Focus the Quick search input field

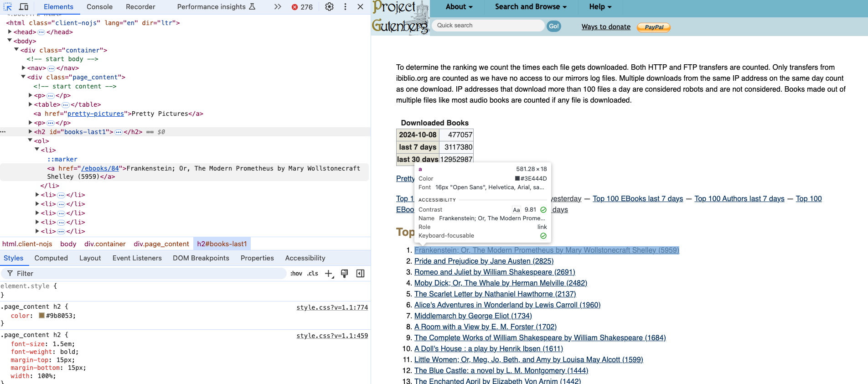pyautogui.click(x=488, y=26)
